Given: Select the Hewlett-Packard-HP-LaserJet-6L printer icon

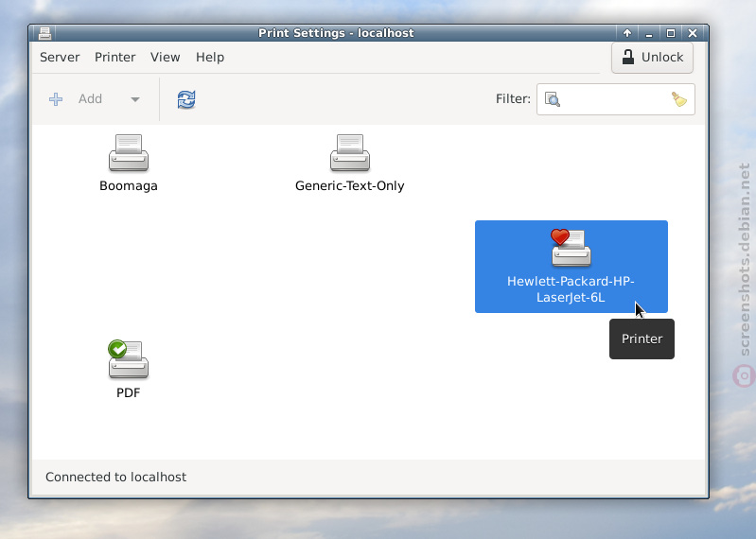Looking at the screenshot, I should click(571, 248).
